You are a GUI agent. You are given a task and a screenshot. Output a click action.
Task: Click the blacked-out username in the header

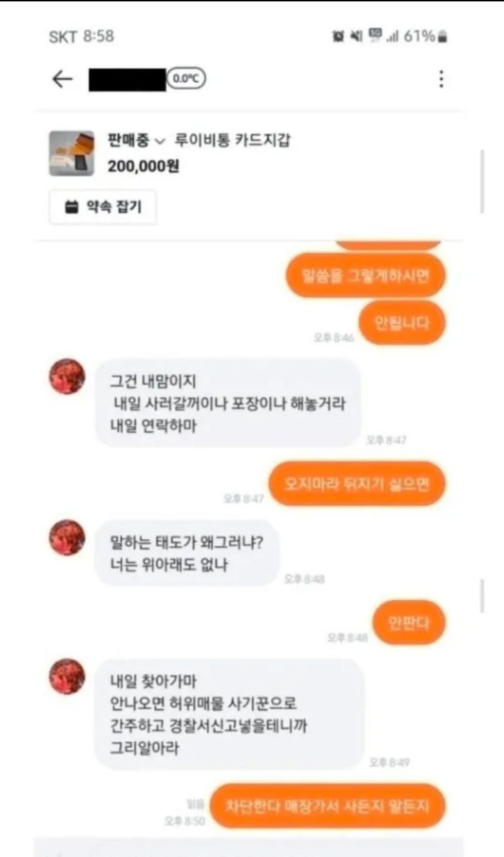(127, 80)
